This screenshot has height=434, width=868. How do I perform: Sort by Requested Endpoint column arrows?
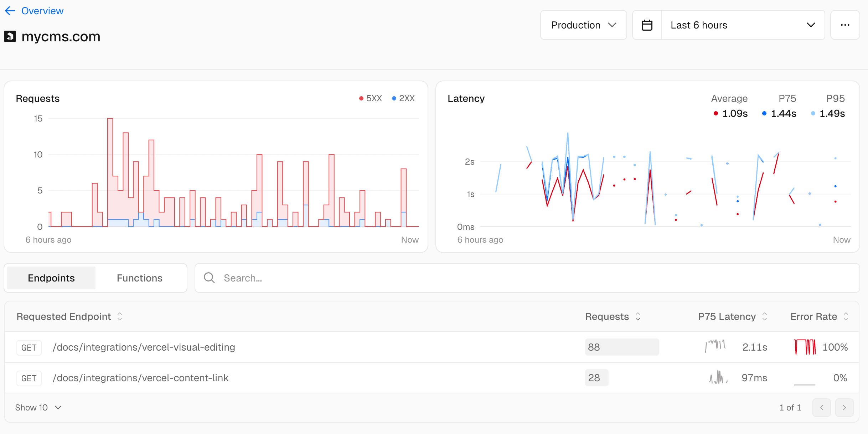[120, 316]
